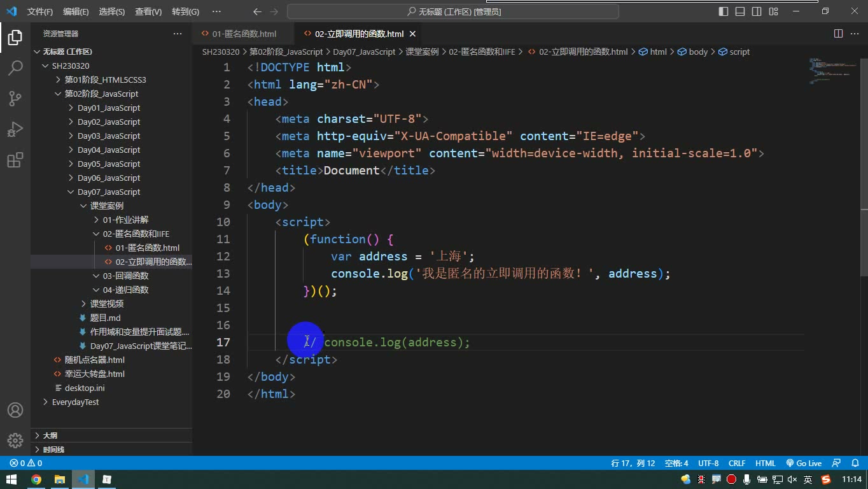This screenshot has height=489, width=868.
Task: Close the 02-立即调用的函数.html tab
Action: coord(412,34)
